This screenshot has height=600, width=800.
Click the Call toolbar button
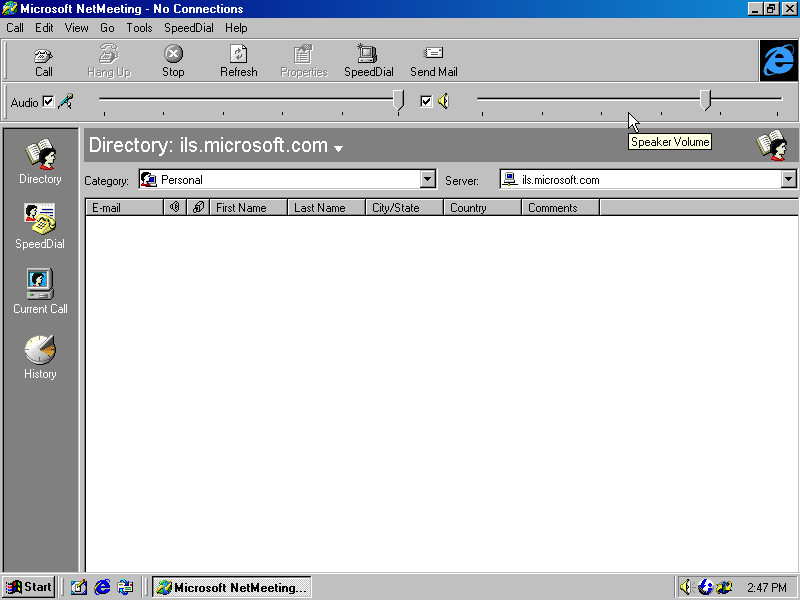[x=43, y=61]
